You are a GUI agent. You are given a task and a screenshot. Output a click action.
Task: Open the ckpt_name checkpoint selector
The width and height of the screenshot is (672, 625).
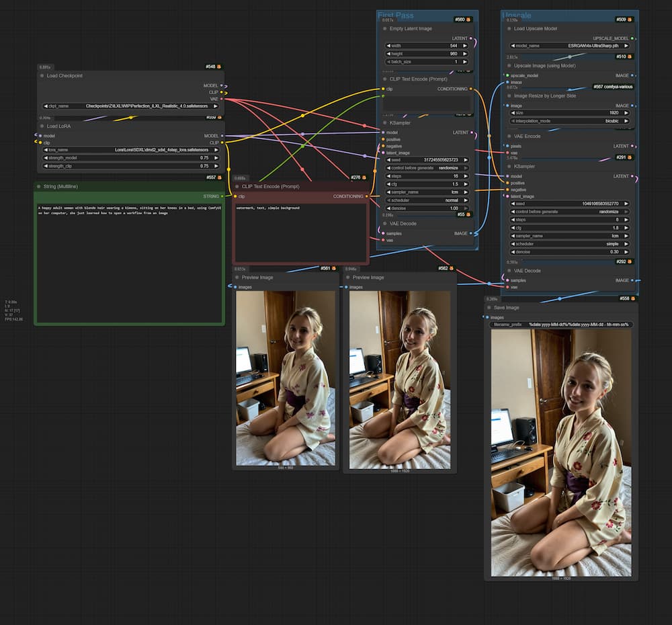tap(131, 106)
